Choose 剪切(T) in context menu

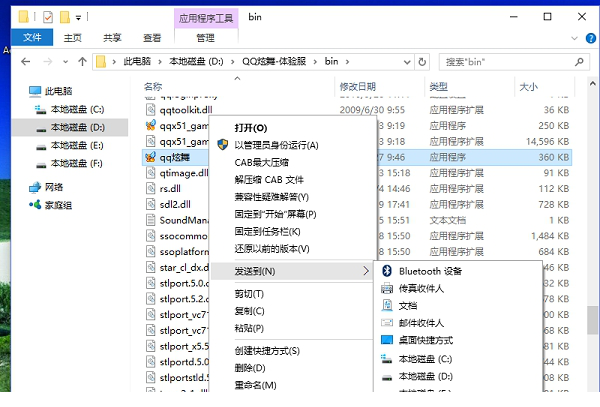coord(293,294)
